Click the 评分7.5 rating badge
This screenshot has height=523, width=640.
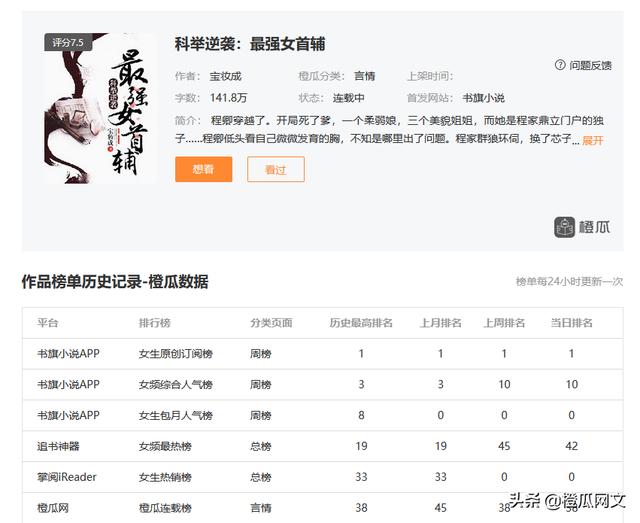point(68,42)
